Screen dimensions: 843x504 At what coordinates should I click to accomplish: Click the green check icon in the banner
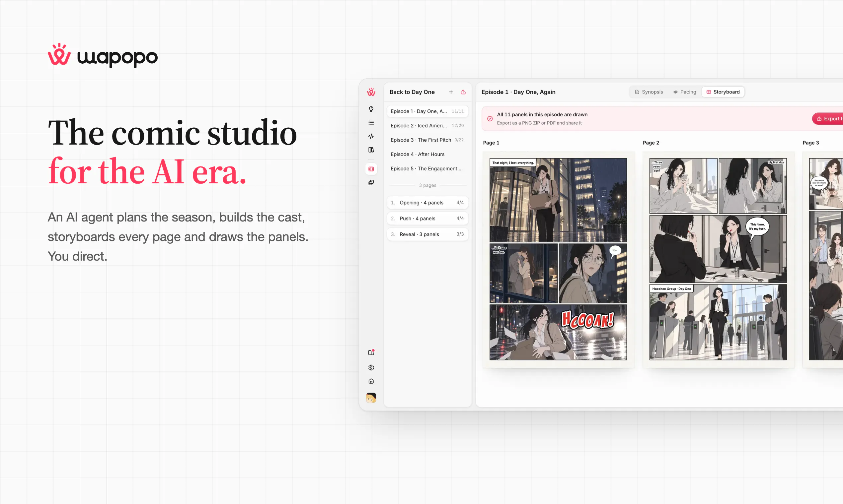click(x=490, y=118)
